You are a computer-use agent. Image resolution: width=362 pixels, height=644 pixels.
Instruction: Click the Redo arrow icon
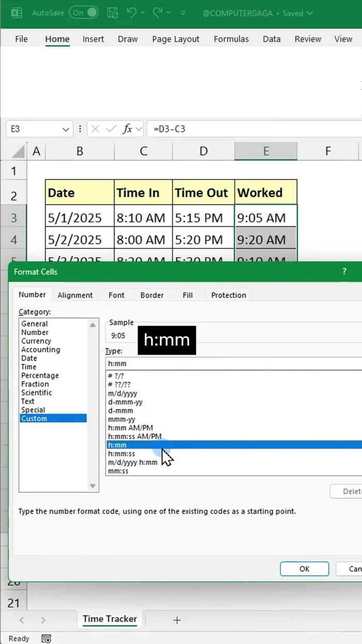tap(158, 13)
